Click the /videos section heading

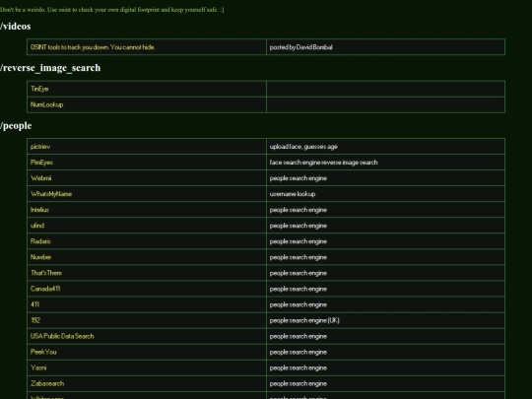(x=15, y=27)
